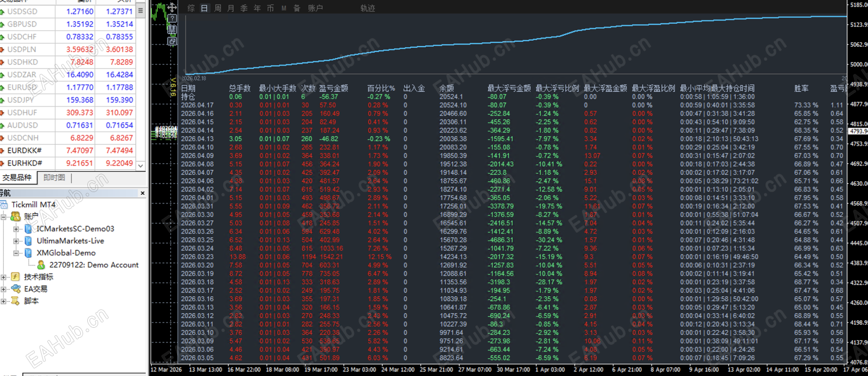Expand the 脚本 scripts node
Image resolution: width=868 pixels, height=376 pixels.
(3, 301)
